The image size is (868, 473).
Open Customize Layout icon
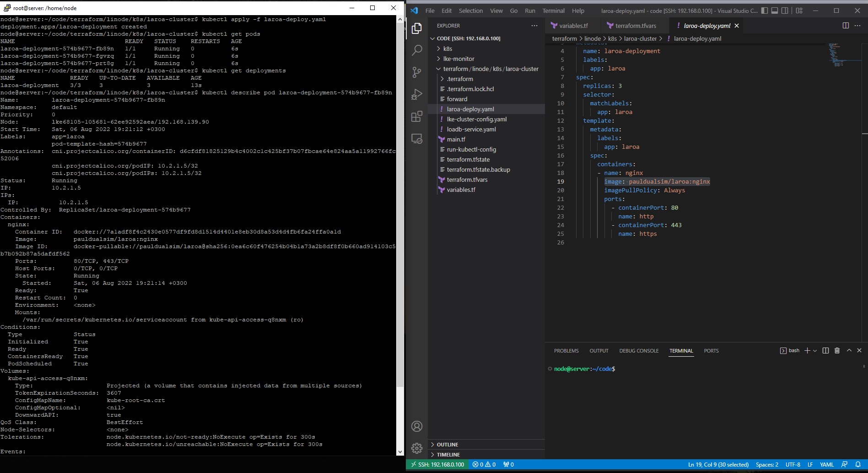coord(799,11)
